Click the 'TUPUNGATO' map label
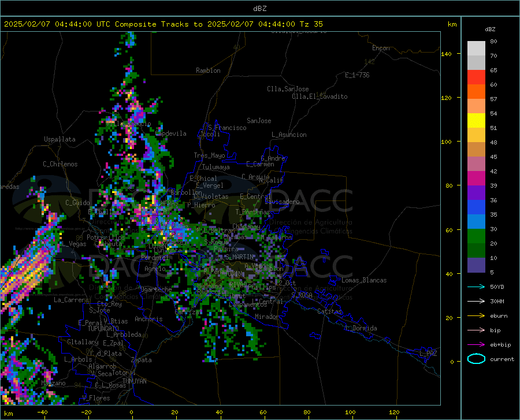 coord(103,329)
